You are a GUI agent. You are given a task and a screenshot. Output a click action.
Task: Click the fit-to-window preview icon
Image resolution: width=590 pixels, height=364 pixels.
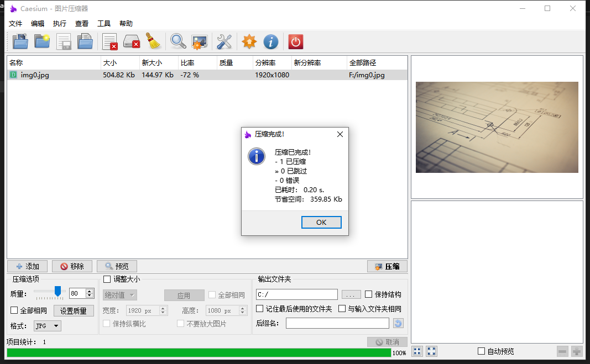(x=417, y=351)
